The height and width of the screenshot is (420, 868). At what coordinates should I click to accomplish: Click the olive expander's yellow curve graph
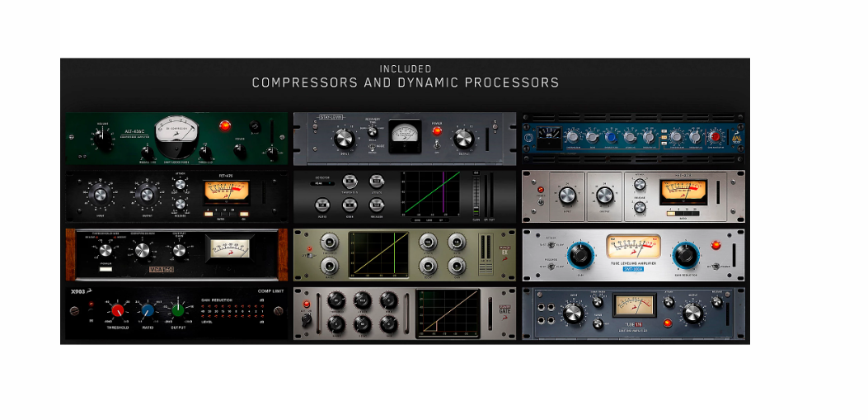pyautogui.click(x=378, y=254)
